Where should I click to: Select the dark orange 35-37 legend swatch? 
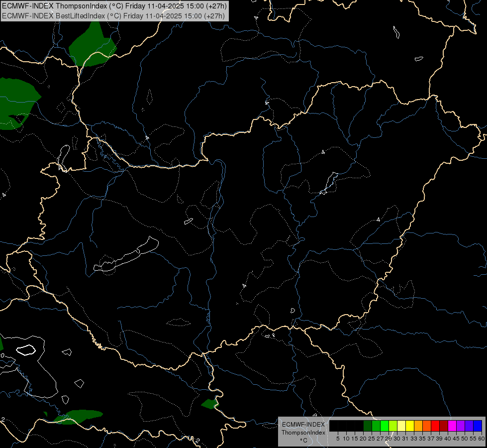click(427, 426)
